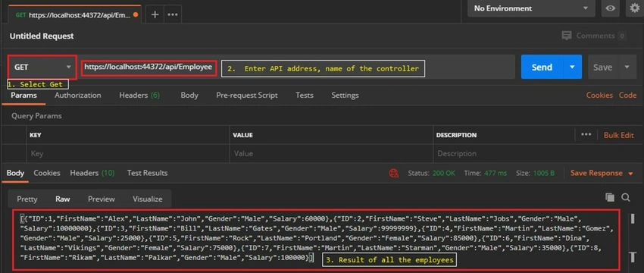Open the Authorization tab
The height and width of the screenshot is (273, 644).
point(77,96)
